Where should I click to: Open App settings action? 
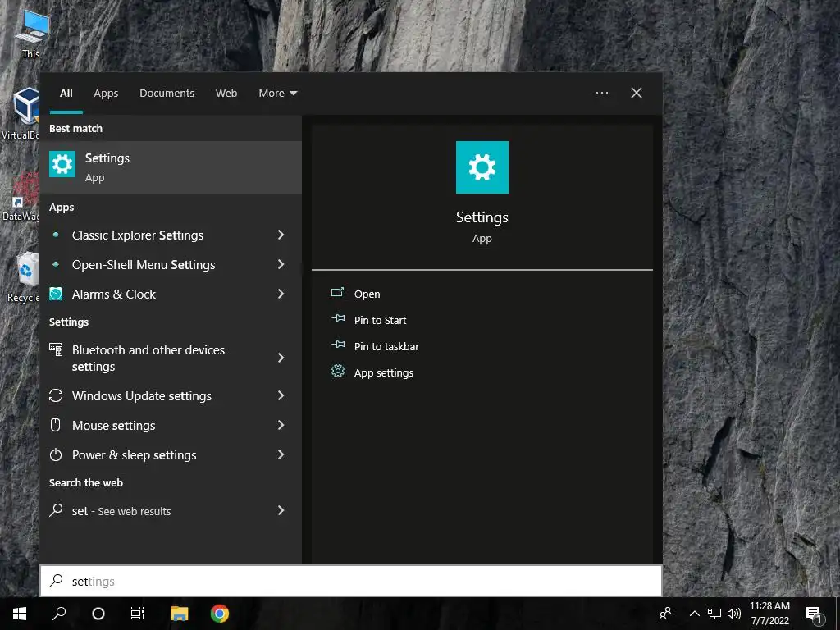pos(384,372)
